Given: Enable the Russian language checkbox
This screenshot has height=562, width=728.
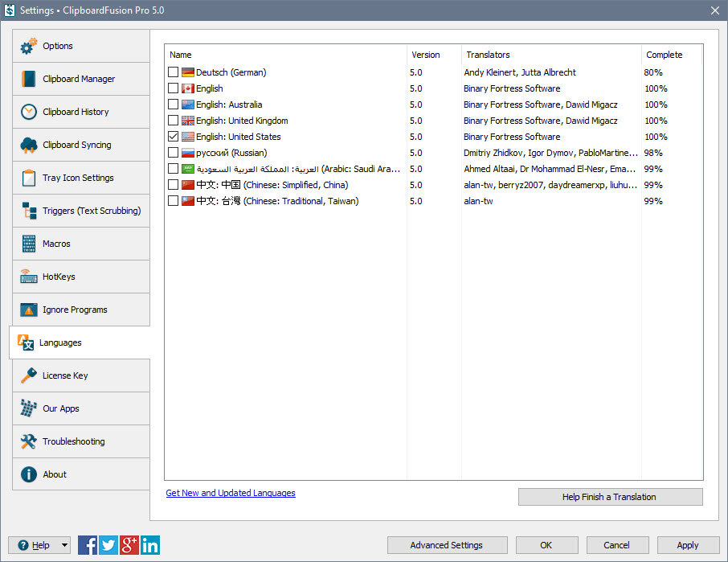Looking at the screenshot, I should point(174,152).
